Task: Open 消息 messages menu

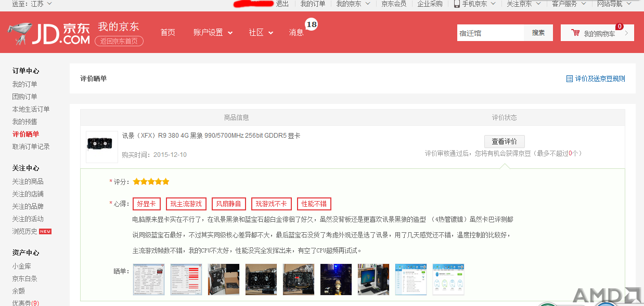Action: click(x=297, y=32)
